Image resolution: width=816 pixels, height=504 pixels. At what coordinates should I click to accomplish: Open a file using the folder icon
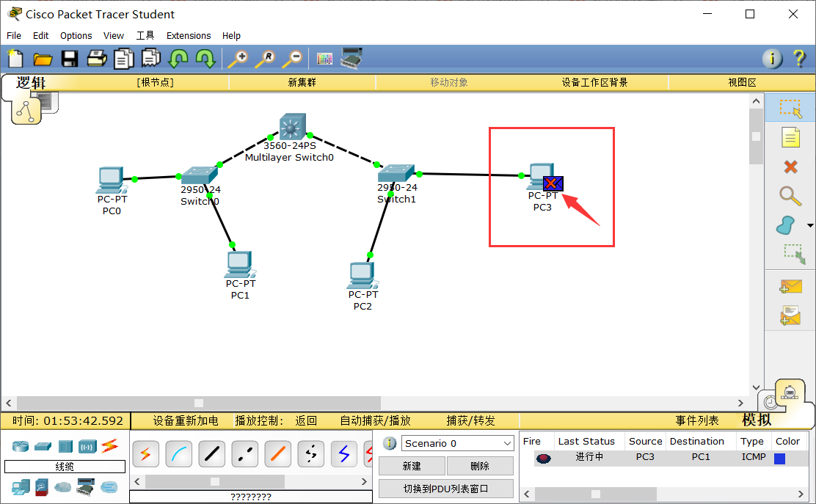(43, 59)
